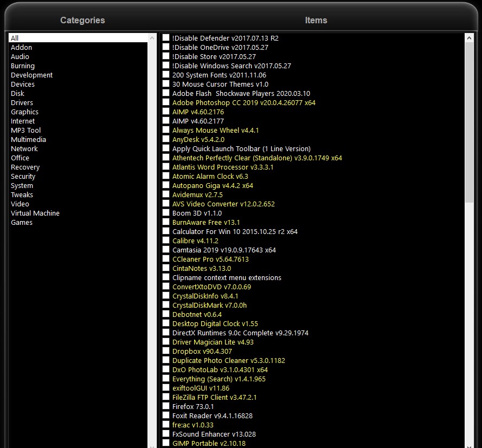Open the Devices category

pos(78,84)
